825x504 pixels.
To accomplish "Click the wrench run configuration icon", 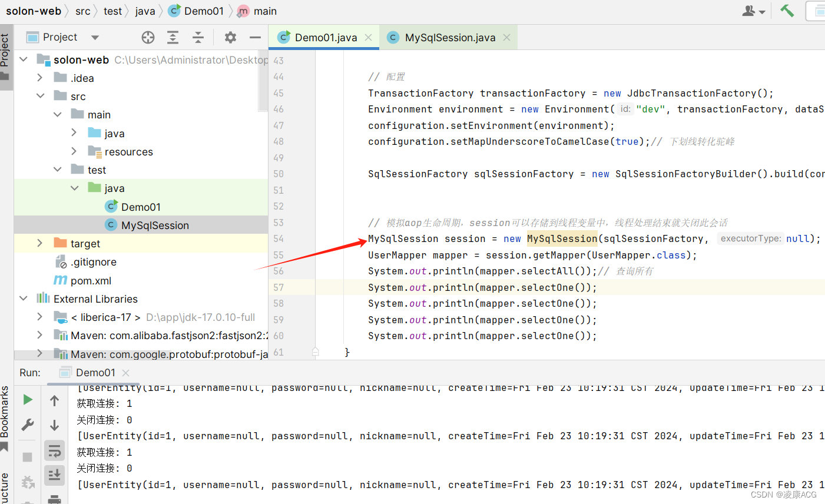I will point(28,425).
